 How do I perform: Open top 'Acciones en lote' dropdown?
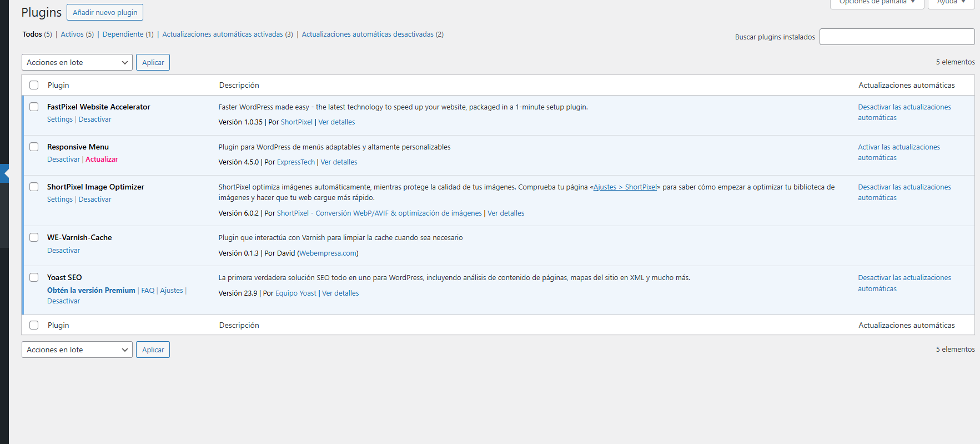tap(77, 62)
